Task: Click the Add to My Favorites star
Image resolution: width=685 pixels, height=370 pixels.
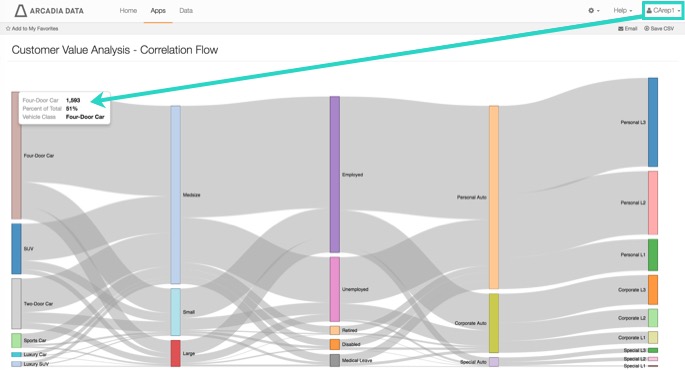Action: click(x=8, y=28)
